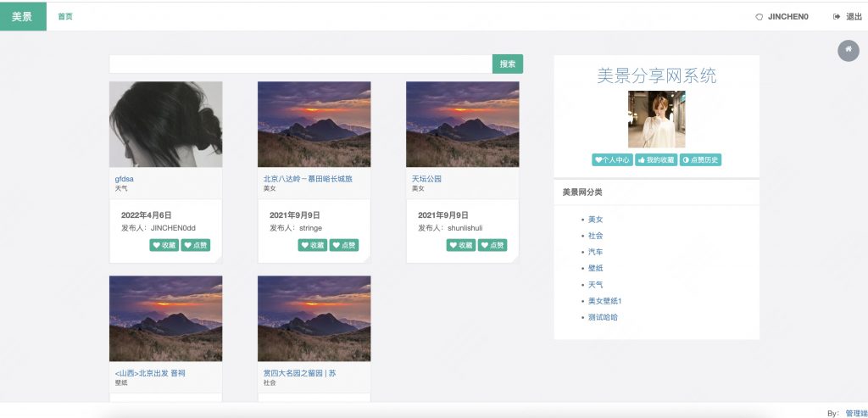Viewport: 868px width, 418px height.
Task: Click 收藏 heart button on gfdsa card
Action: pos(164,245)
